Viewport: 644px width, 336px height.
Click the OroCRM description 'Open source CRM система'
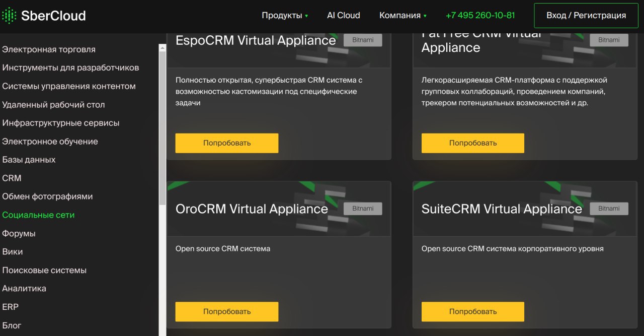[x=223, y=249]
